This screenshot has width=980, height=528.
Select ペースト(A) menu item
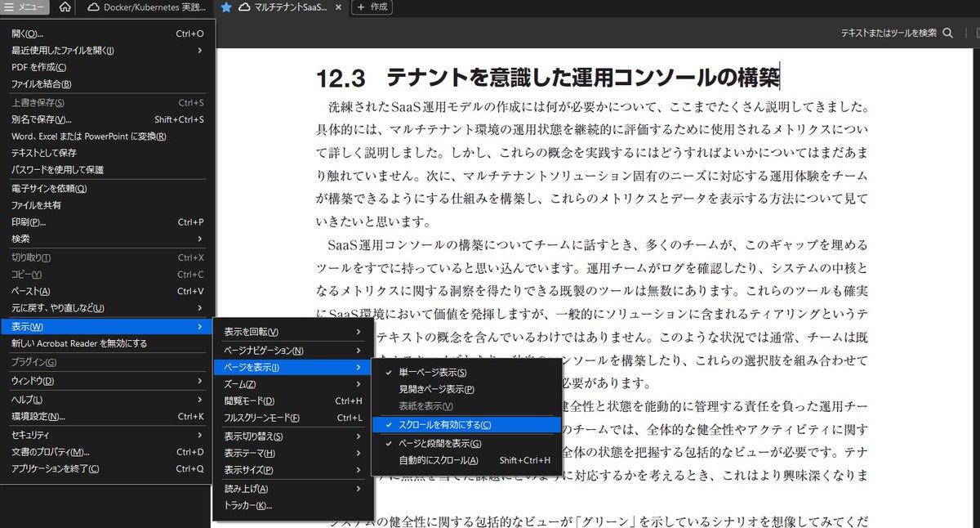[x=108, y=291]
